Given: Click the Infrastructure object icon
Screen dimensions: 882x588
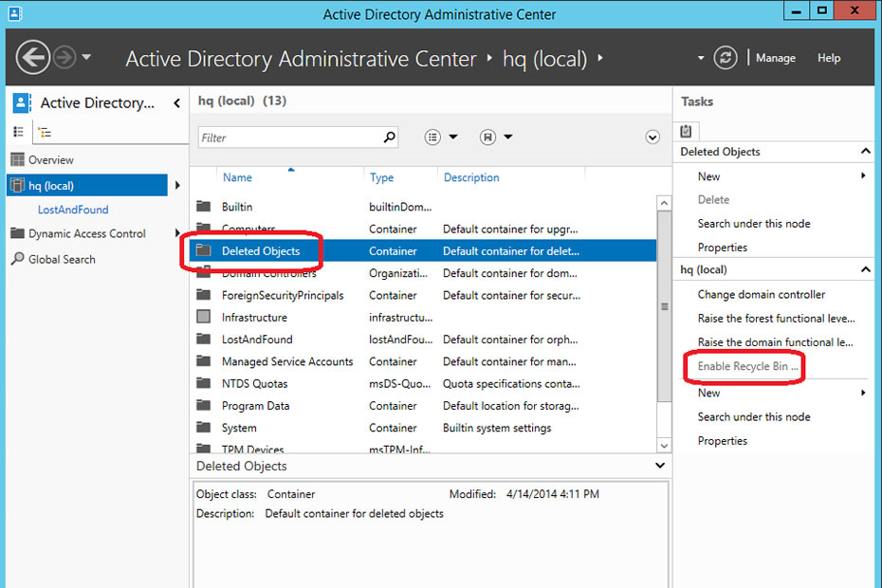Looking at the screenshot, I should pos(203,317).
